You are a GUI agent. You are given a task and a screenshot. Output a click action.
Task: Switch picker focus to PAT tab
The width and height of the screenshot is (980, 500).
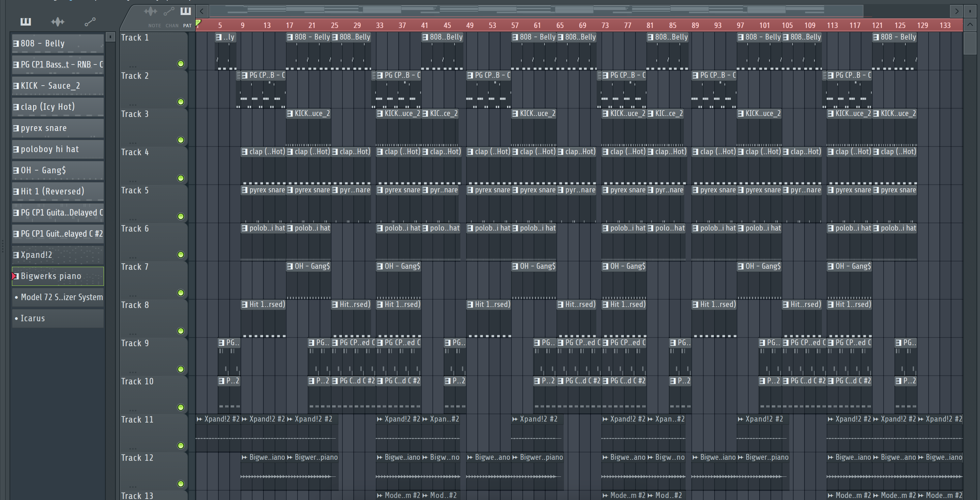pos(187,26)
